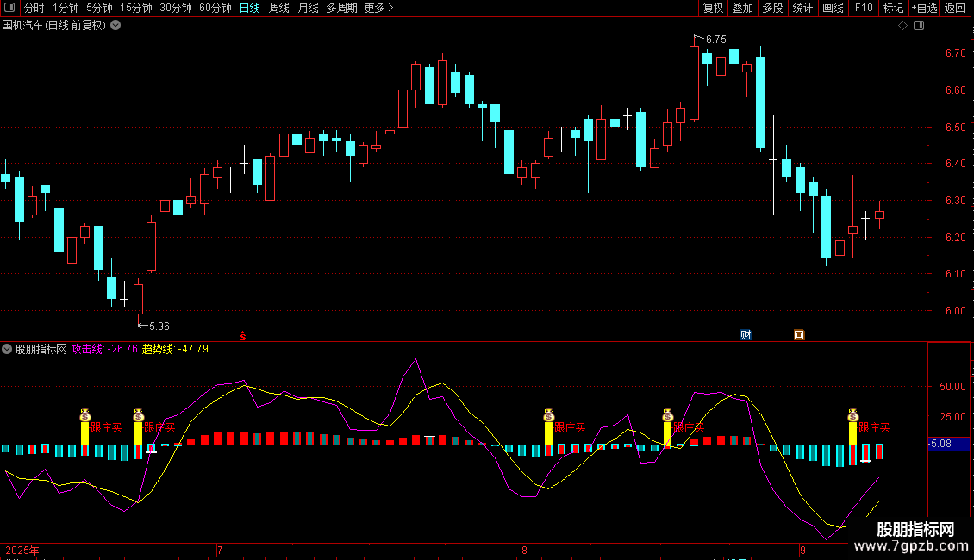Click the 趋势线 -47.79 value label
The height and width of the screenshot is (560, 974).
pos(175,349)
